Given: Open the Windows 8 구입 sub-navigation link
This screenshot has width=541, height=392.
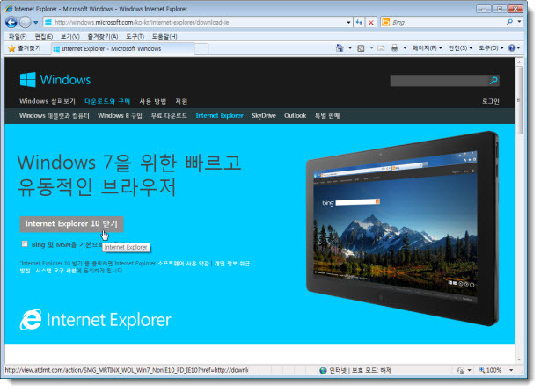Looking at the screenshot, I should point(120,116).
